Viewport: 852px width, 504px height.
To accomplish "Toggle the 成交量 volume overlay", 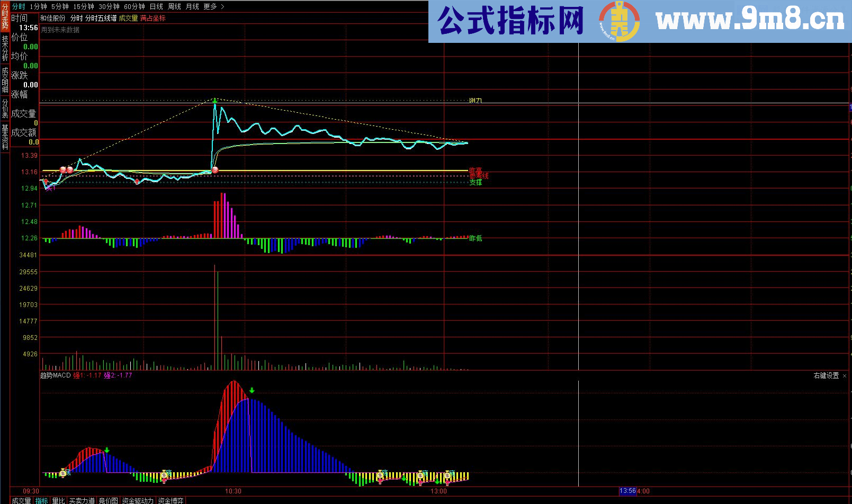I will click(x=127, y=19).
